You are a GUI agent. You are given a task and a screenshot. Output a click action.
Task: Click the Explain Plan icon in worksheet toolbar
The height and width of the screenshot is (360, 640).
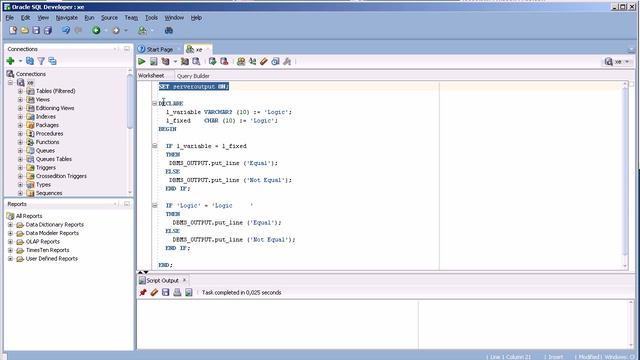165,61
